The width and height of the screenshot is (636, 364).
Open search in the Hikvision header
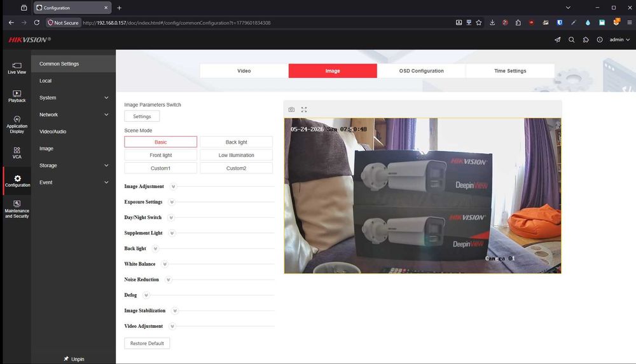[572, 40]
